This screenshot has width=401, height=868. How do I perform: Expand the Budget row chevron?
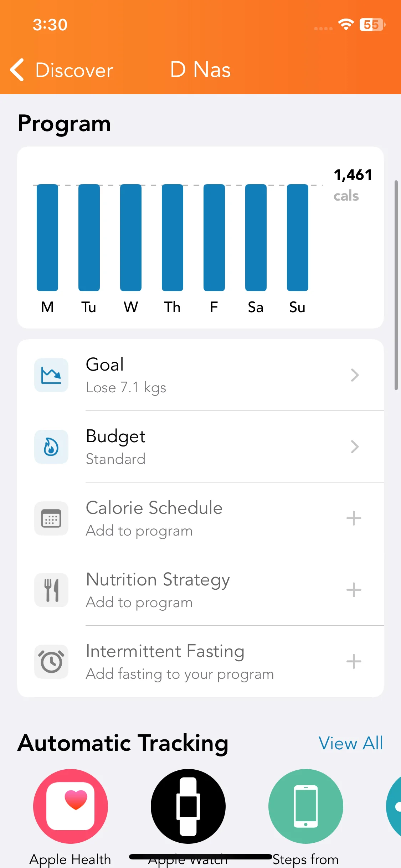tap(354, 447)
